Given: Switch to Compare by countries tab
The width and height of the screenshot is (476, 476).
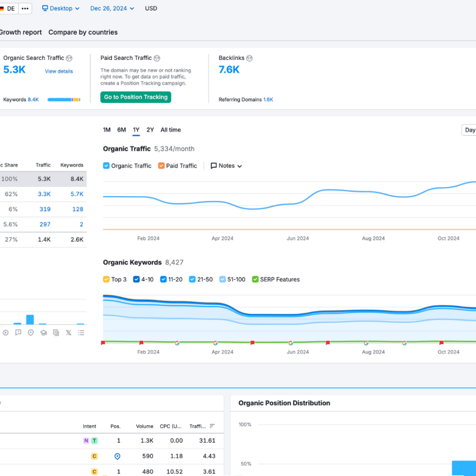Looking at the screenshot, I should [83, 33].
